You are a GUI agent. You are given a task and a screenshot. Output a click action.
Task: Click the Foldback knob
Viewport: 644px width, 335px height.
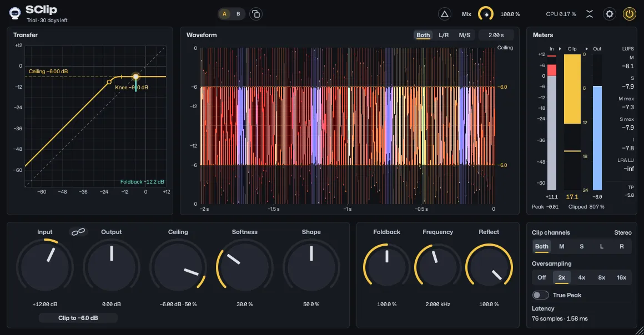[386, 267]
